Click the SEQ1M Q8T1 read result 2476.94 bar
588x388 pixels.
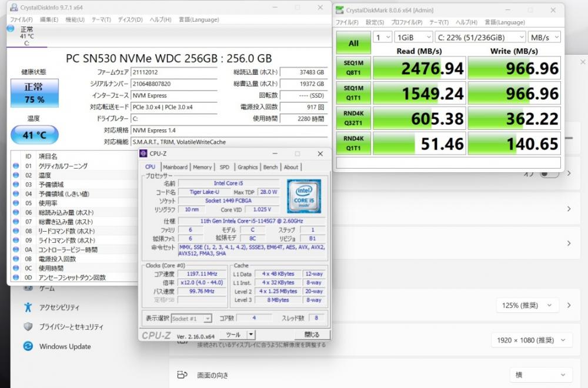coord(419,68)
